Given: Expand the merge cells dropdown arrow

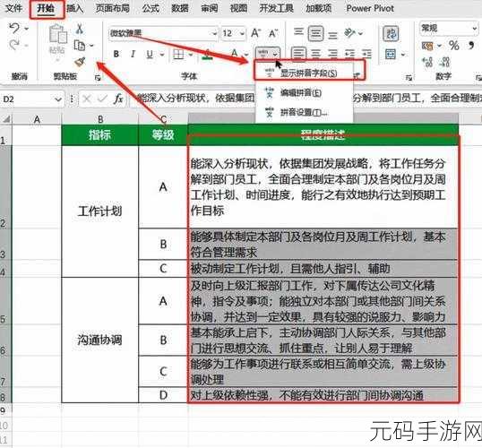Looking at the screenshot, I should click(x=403, y=55).
